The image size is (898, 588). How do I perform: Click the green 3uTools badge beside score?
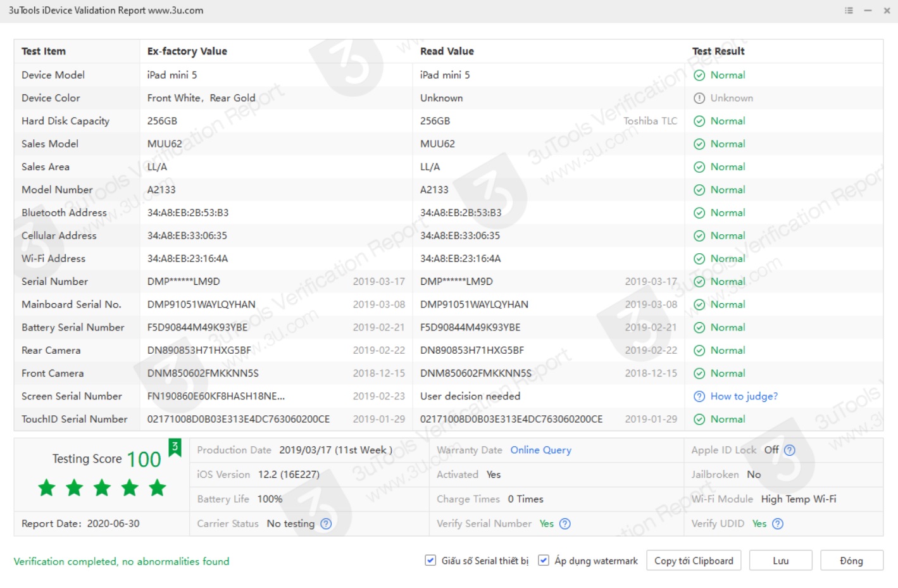tap(175, 447)
